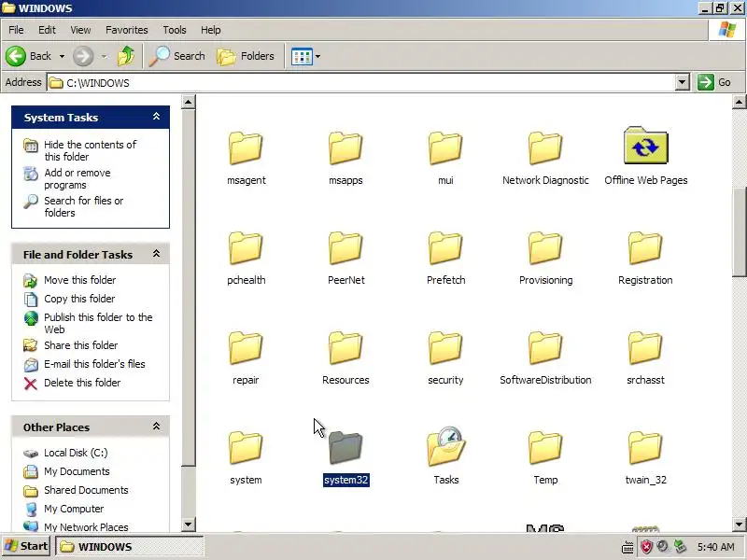
Task: Collapse the File and Folder Tasks panel
Action: point(156,254)
